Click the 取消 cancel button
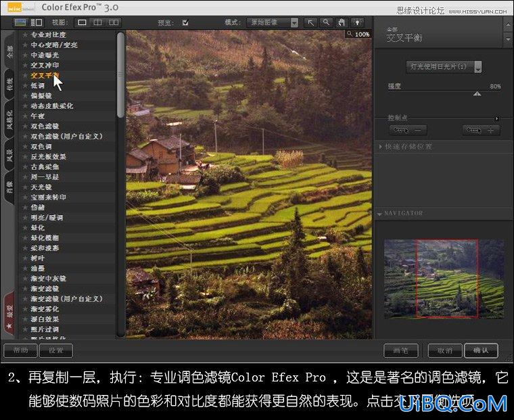This screenshot has width=514, height=420. point(445,351)
